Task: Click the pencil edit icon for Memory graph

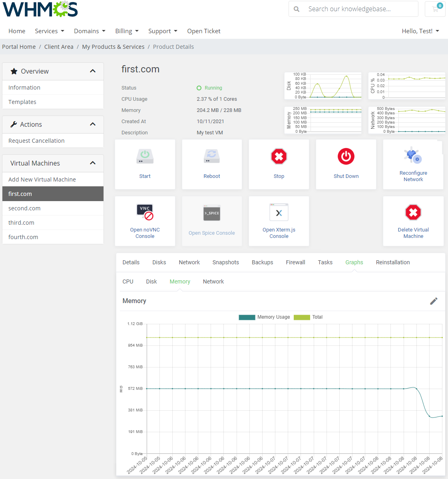Action: pos(434,301)
